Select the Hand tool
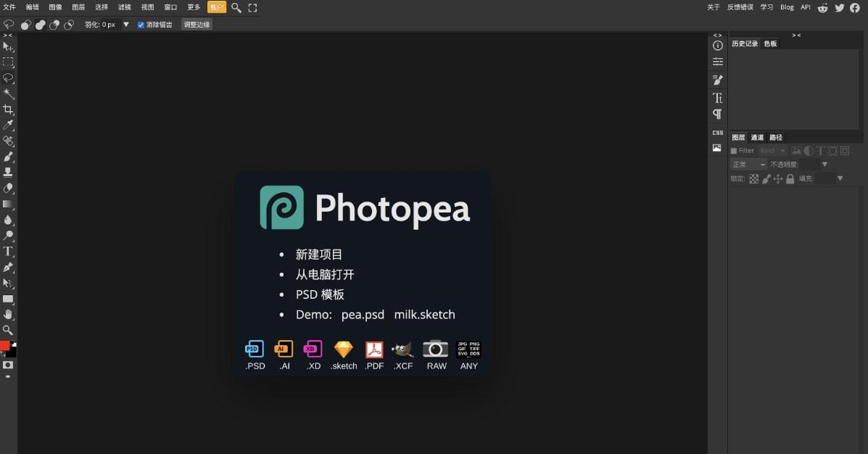868x454 pixels. [x=8, y=314]
